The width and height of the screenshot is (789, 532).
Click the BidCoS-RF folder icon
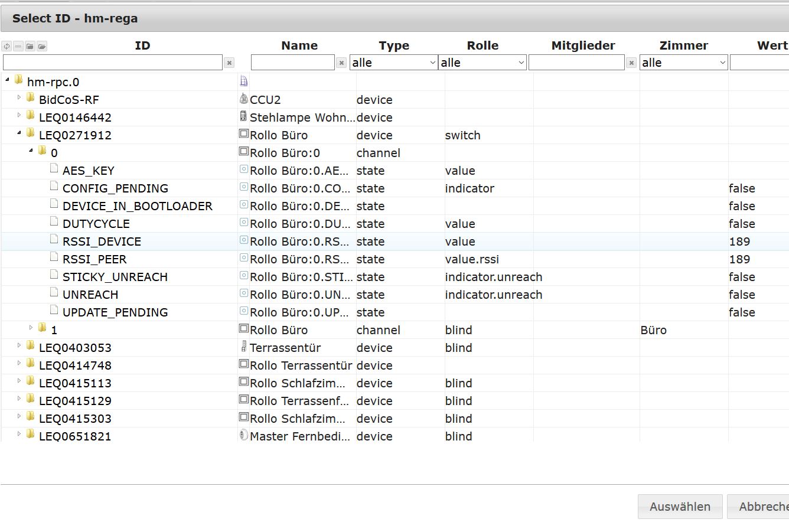(31, 97)
